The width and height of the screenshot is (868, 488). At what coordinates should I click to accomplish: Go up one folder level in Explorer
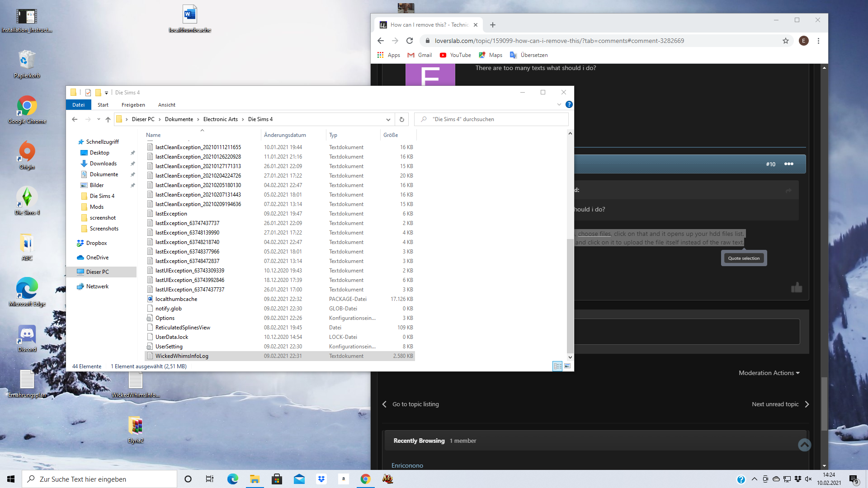[108, 119]
